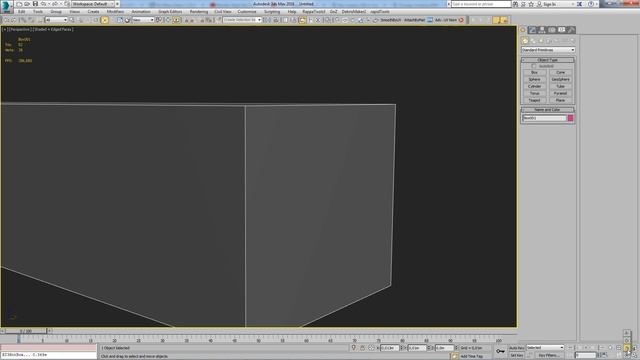Click the Sphere primitive button
Viewport: 640px width, 360px height.
[534, 80]
